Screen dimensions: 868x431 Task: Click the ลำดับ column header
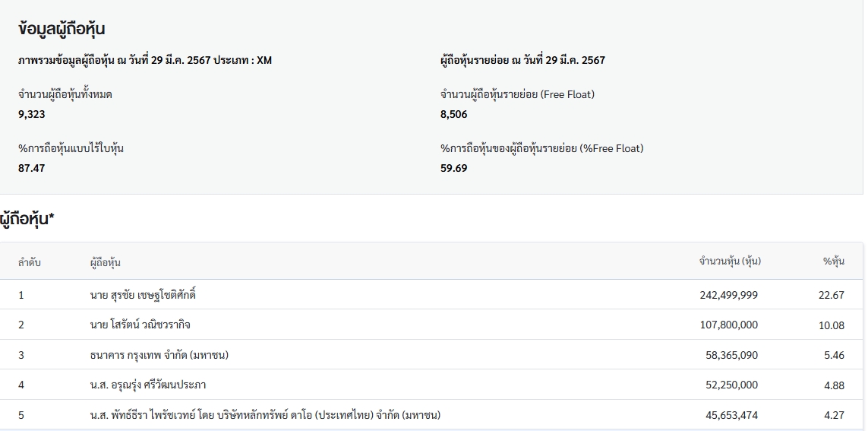pos(30,262)
